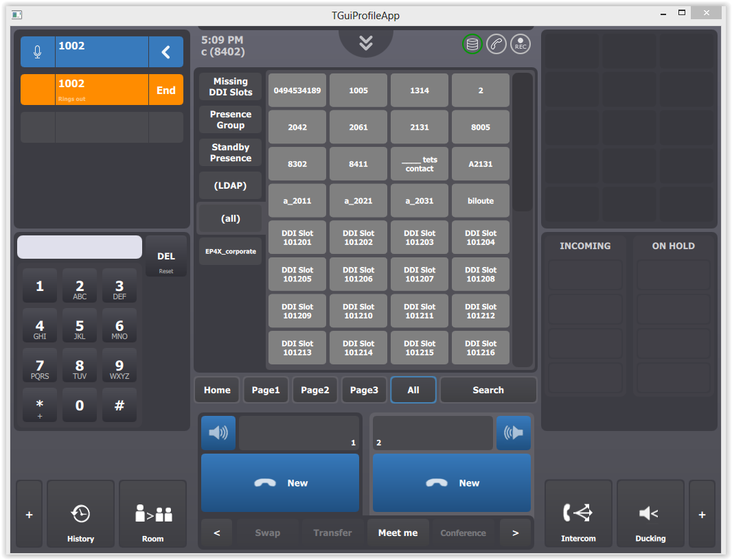Click the back chevron on line 1002
The image size is (732, 560).
pos(165,51)
